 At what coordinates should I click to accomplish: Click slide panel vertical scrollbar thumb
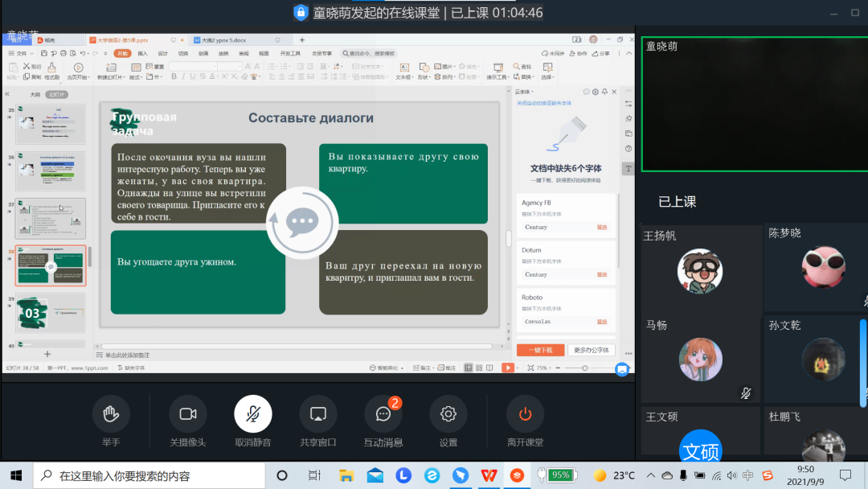[90, 257]
